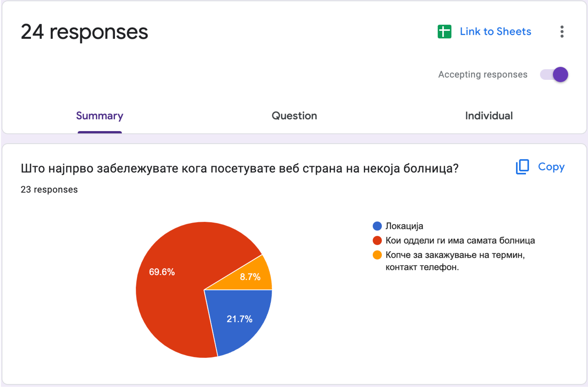Toggle the Accepting responses switch
Image resolution: width=588 pixels, height=387 pixels.
coord(554,75)
